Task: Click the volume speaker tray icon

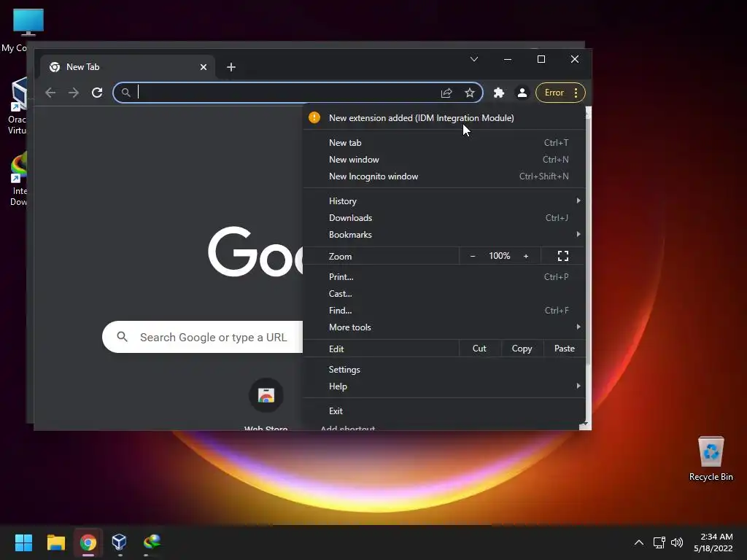Action: tap(676, 542)
